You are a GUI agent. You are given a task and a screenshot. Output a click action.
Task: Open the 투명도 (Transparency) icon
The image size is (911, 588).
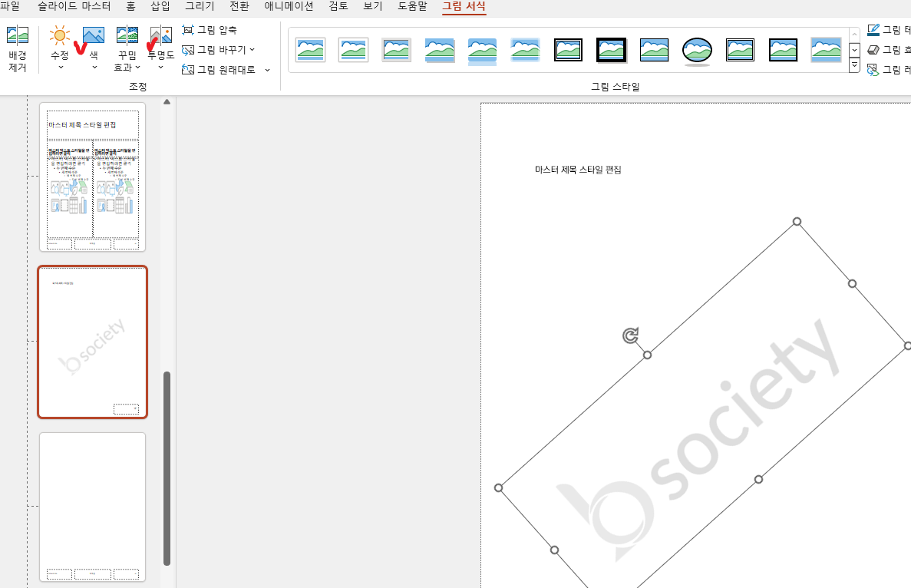point(161,36)
